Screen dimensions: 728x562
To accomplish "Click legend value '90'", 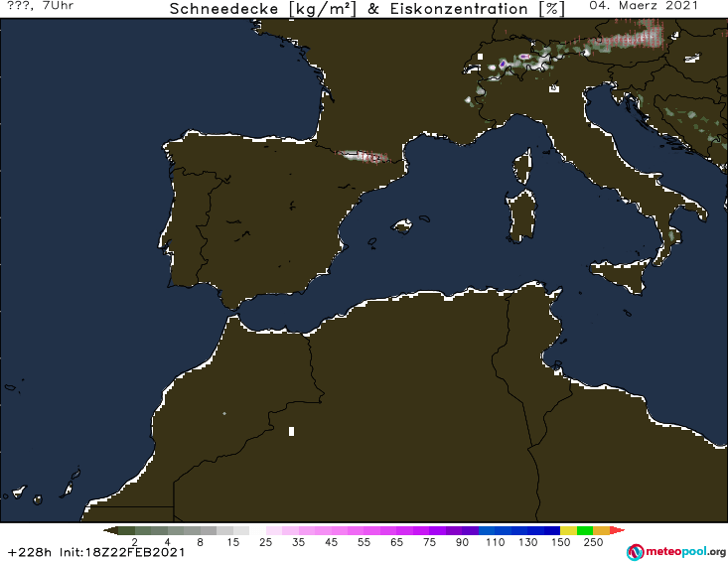I will (462, 542).
